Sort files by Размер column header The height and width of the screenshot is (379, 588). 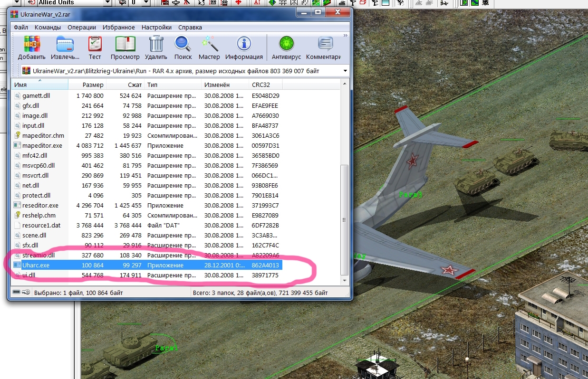[92, 85]
